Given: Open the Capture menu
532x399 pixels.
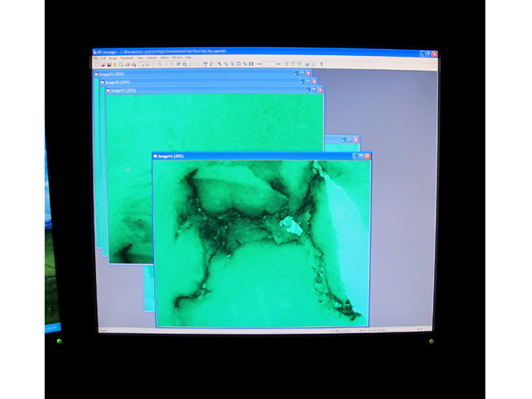Looking at the screenshot, I should coord(151,58).
